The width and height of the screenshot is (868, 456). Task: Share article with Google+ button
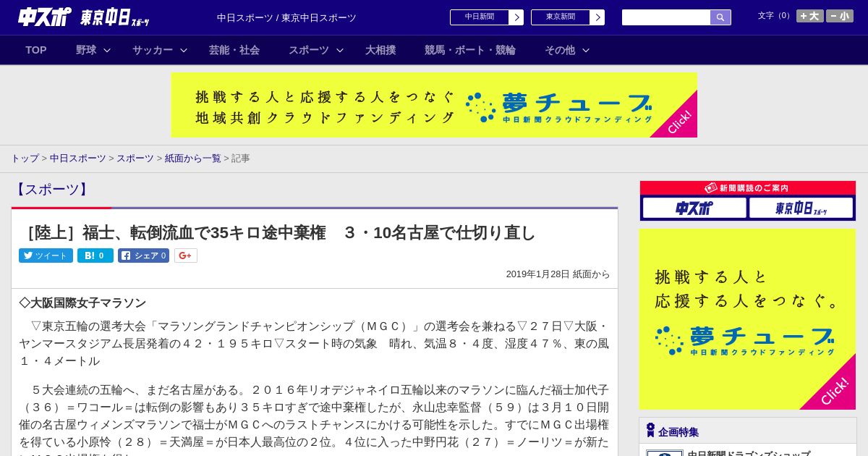coord(186,256)
